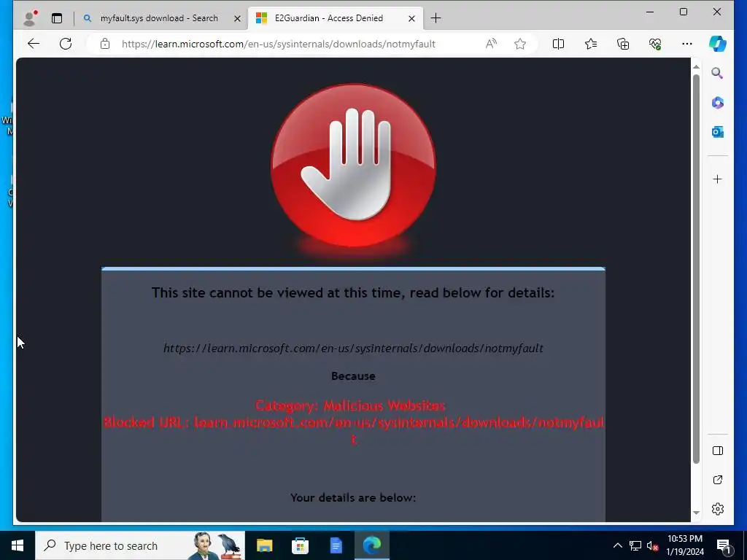Click the page vertical scrollbar thumb

click(x=696, y=269)
